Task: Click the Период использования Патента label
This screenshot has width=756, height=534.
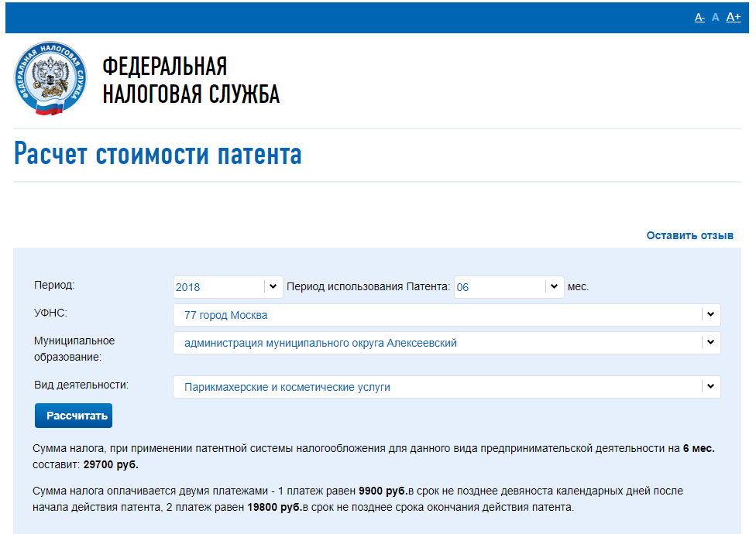Action: point(368,286)
